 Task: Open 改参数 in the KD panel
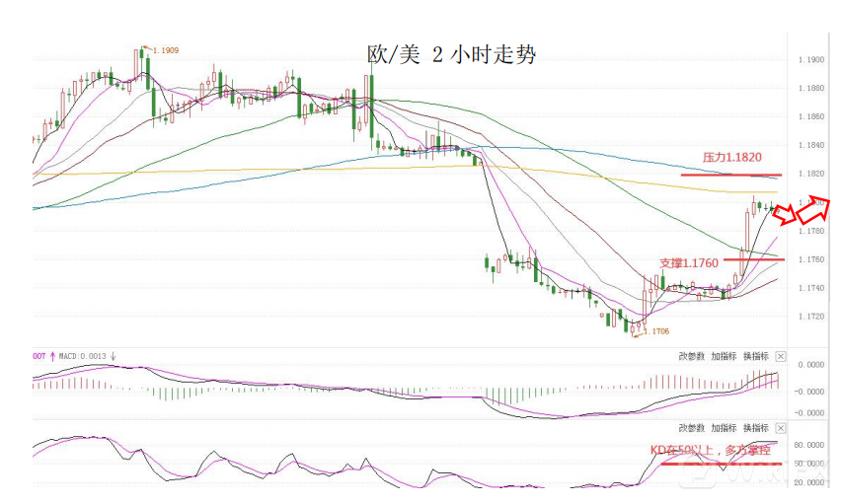691,429
